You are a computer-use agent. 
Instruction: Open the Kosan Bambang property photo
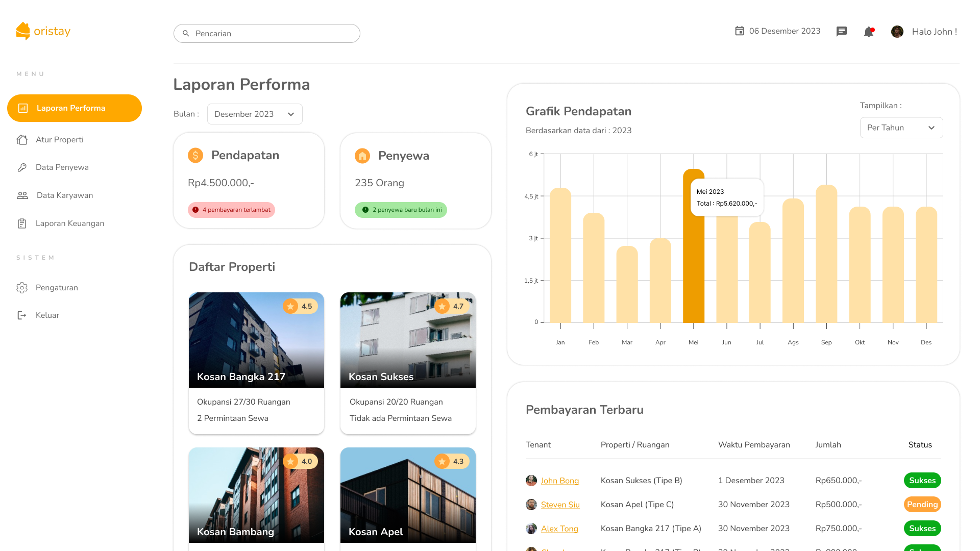point(256,495)
